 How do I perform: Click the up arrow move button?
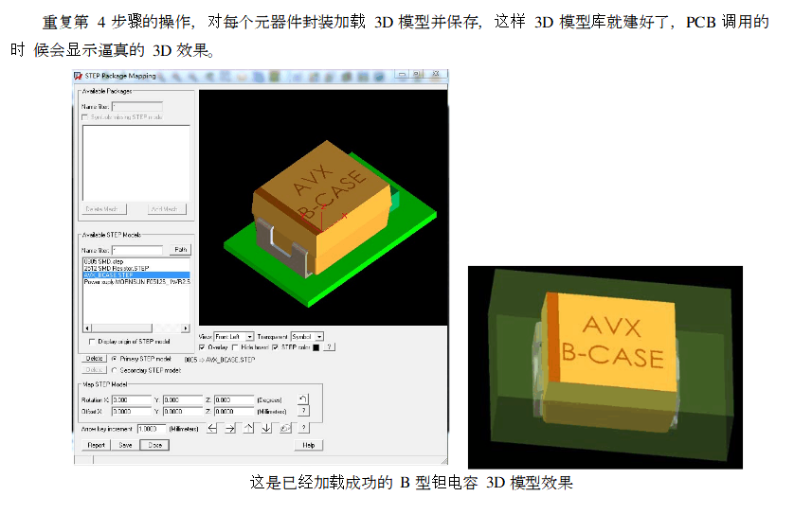pyautogui.click(x=248, y=428)
